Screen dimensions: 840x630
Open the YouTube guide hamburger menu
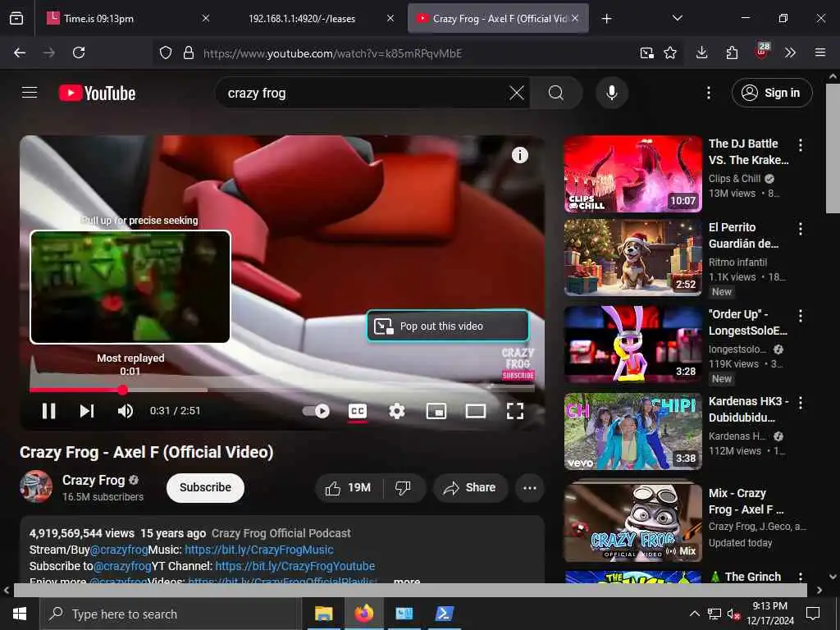(30, 93)
